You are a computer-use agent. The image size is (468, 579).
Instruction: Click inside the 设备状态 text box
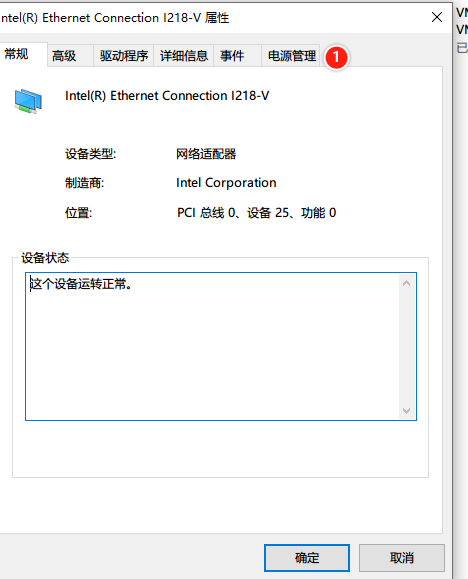pos(212,346)
